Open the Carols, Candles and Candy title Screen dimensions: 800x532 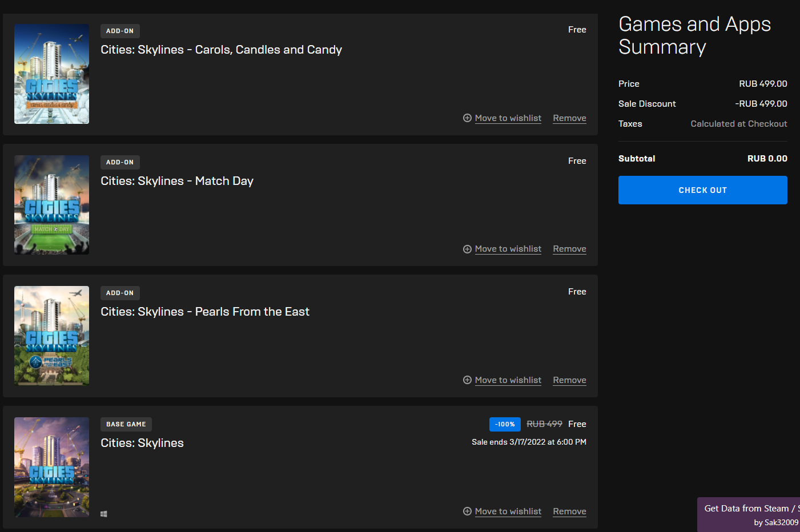[221, 50]
